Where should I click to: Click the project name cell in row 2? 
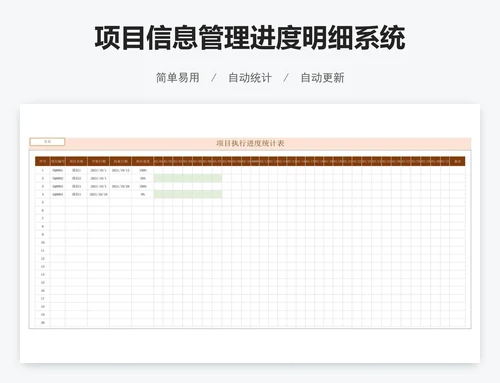coord(76,178)
